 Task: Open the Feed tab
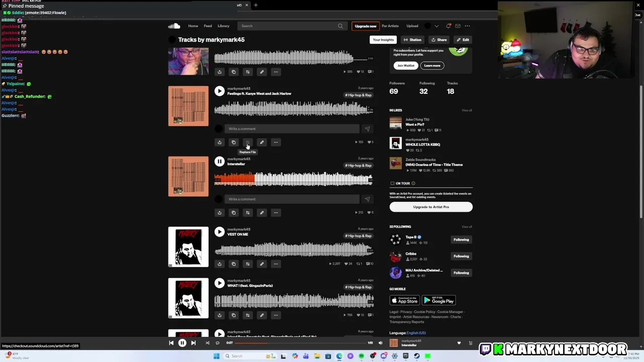coord(208,26)
